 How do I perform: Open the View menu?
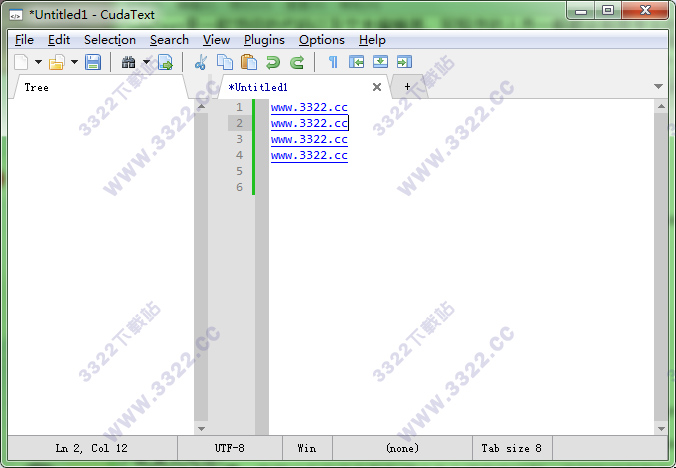pyautogui.click(x=216, y=40)
